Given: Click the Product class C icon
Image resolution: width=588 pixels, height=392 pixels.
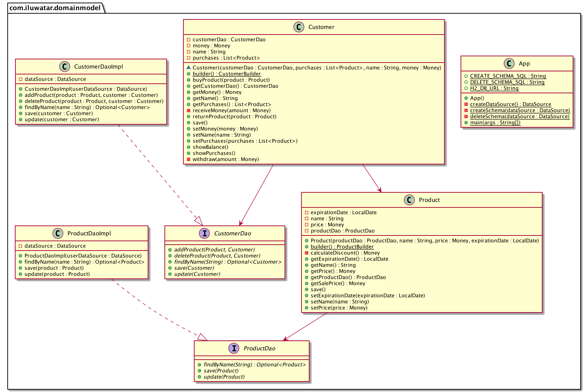Looking at the screenshot, I should (409, 200).
